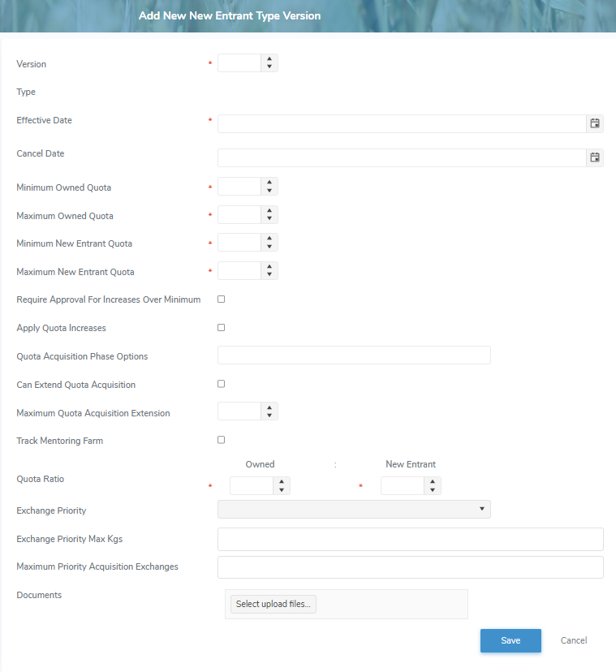The height and width of the screenshot is (672, 616).
Task: Enable Track Mentoring Farm
Action: pyautogui.click(x=221, y=439)
